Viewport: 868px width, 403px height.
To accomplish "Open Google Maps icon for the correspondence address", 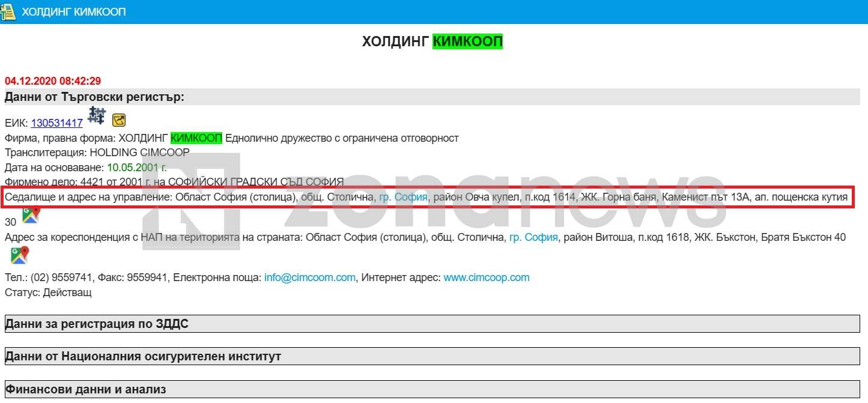I will coord(19,256).
